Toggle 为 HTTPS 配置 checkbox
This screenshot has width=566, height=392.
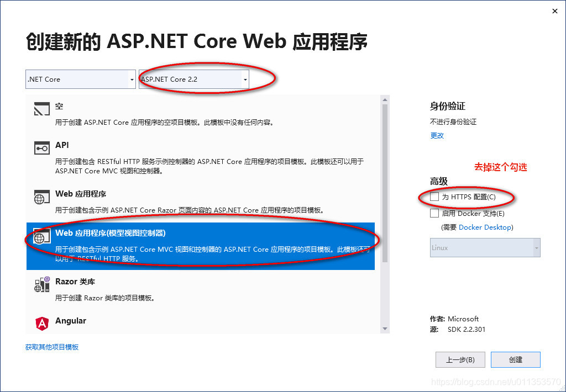point(434,197)
